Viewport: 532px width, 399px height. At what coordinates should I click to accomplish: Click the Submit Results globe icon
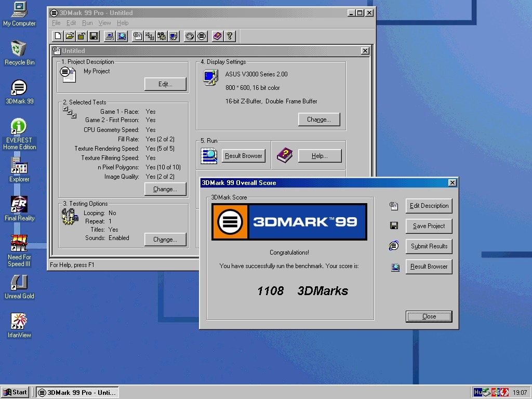tap(394, 246)
